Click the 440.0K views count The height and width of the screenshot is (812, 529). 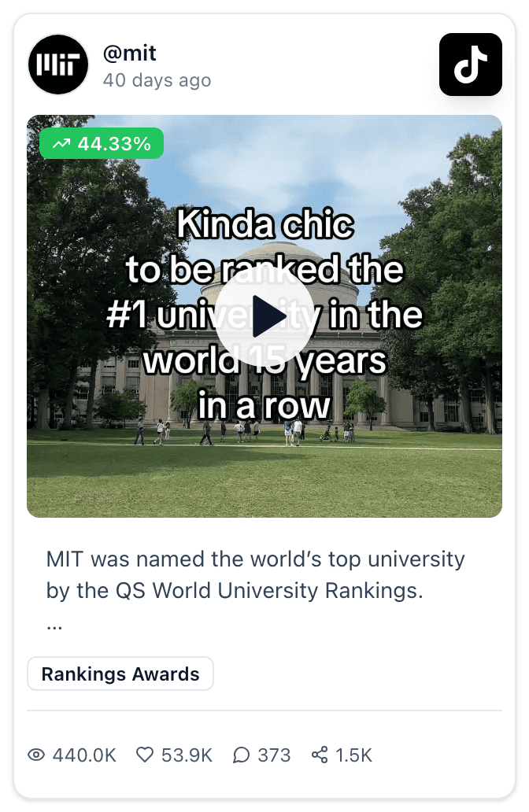[x=84, y=755]
